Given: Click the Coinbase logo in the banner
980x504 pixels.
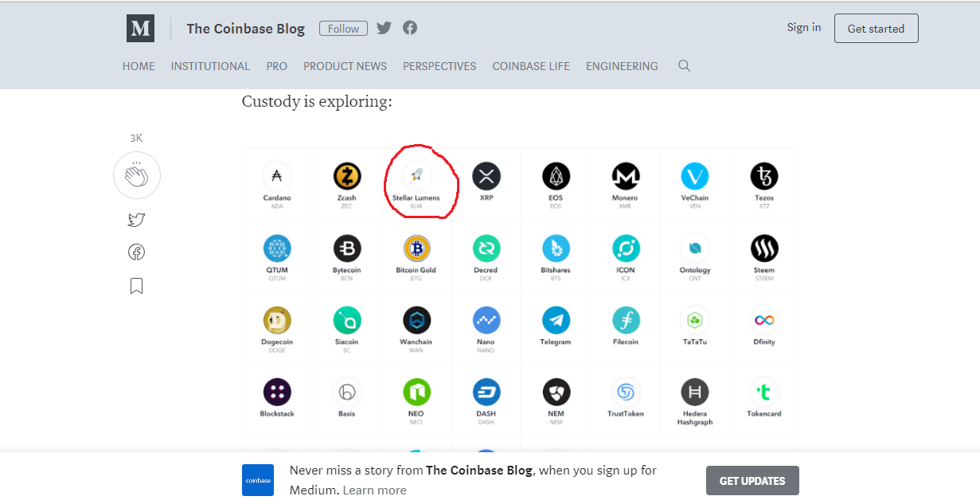Looking at the screenshot, I should coord(258,480).
